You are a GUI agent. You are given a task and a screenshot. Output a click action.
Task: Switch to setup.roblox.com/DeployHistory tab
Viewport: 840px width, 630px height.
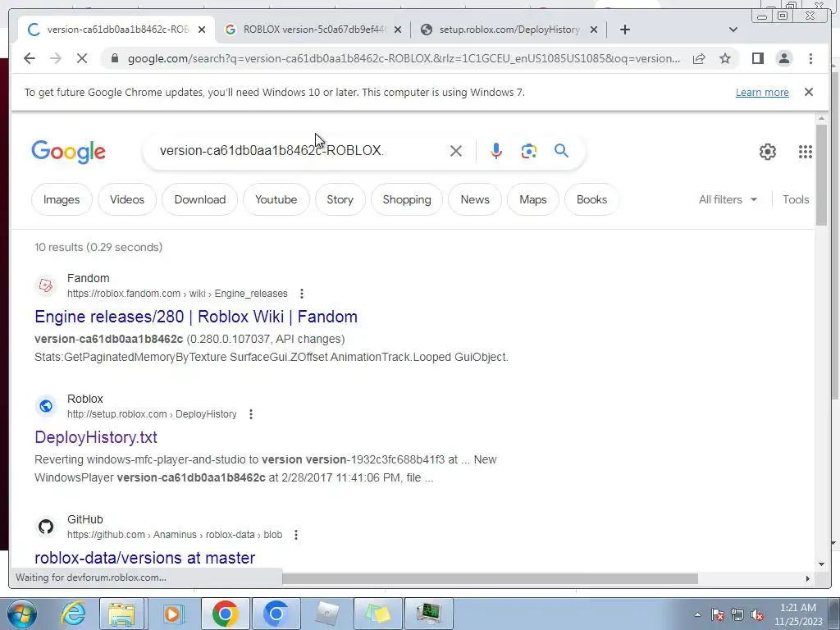click(509, 30)
